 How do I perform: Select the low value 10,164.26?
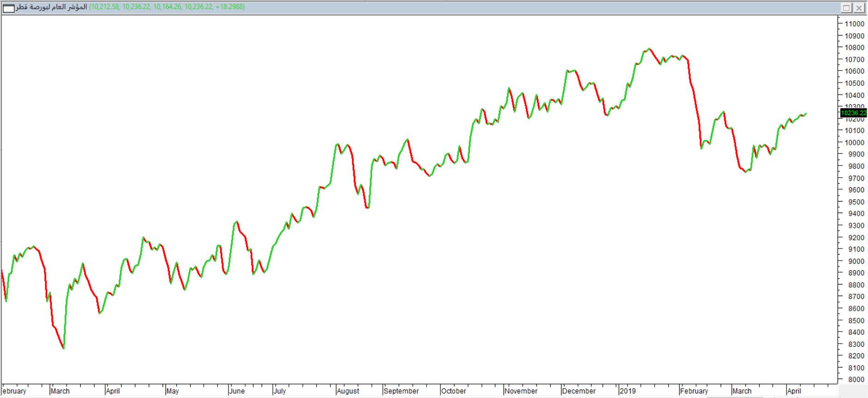click(167, 7)
